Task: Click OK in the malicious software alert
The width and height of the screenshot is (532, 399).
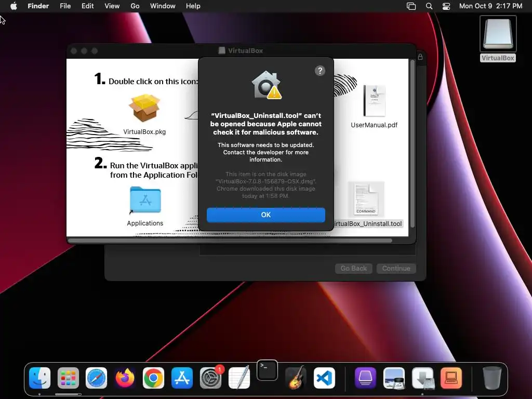Action: (265, 215)
